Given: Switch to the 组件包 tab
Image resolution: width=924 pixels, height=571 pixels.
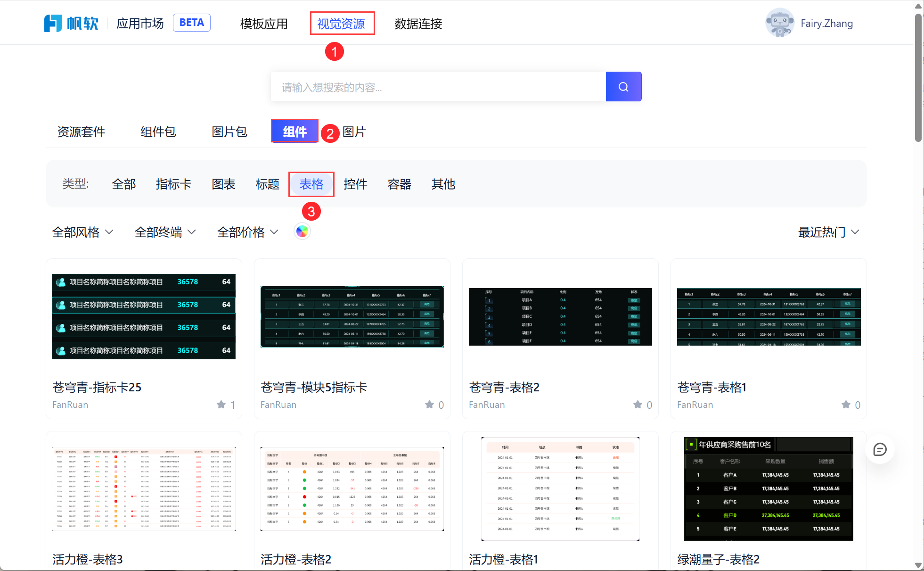Looking at the screenshot, I should [x=158, y=132].
